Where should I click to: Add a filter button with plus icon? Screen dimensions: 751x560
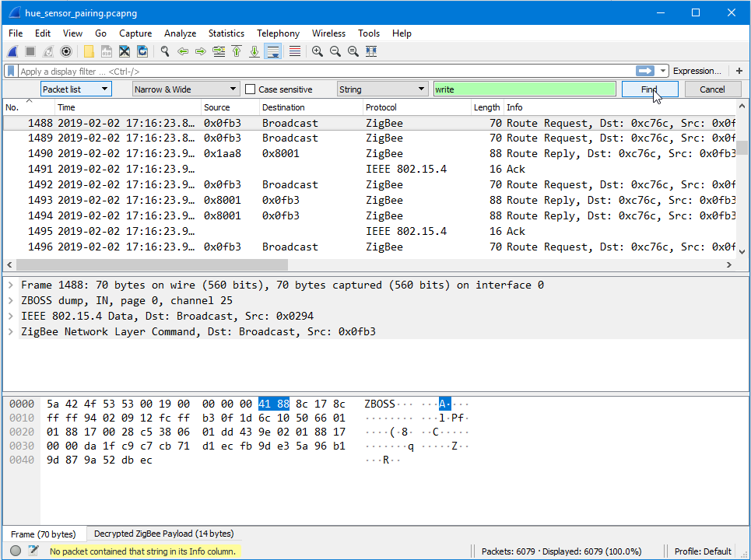(739, 71)
